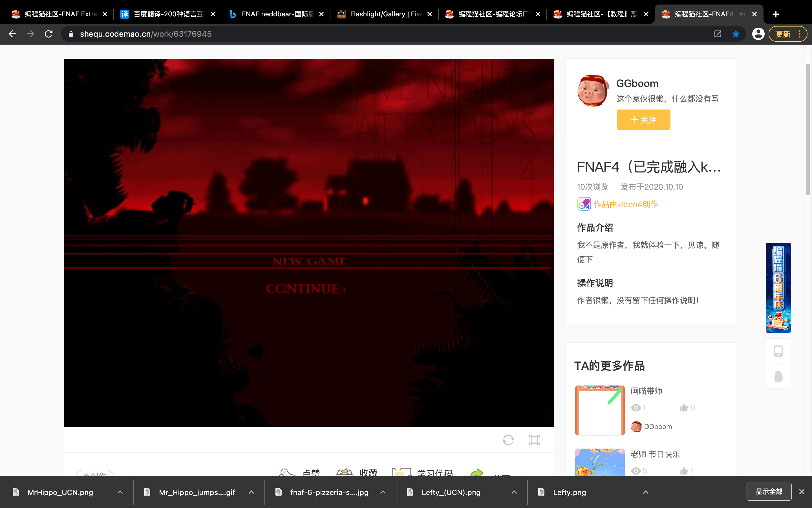Click the QQ penguin icon in sidebar
The width and height of the screenshot is (812, 508).
[x=778, y=376]
